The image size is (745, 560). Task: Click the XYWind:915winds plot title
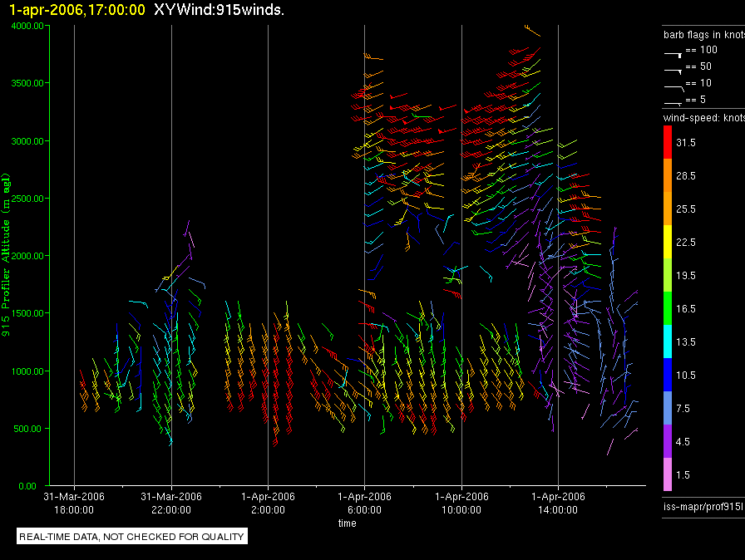coord(219,9)
